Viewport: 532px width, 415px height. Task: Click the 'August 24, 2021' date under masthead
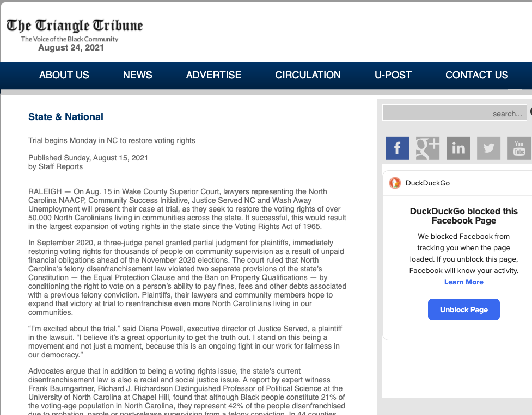coord(71,48)
